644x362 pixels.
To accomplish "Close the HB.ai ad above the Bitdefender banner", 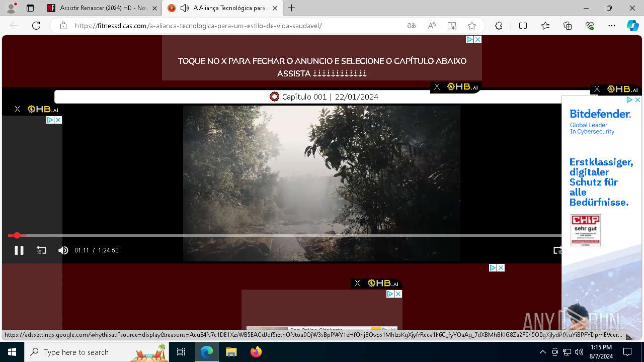I will click(597, 89).
